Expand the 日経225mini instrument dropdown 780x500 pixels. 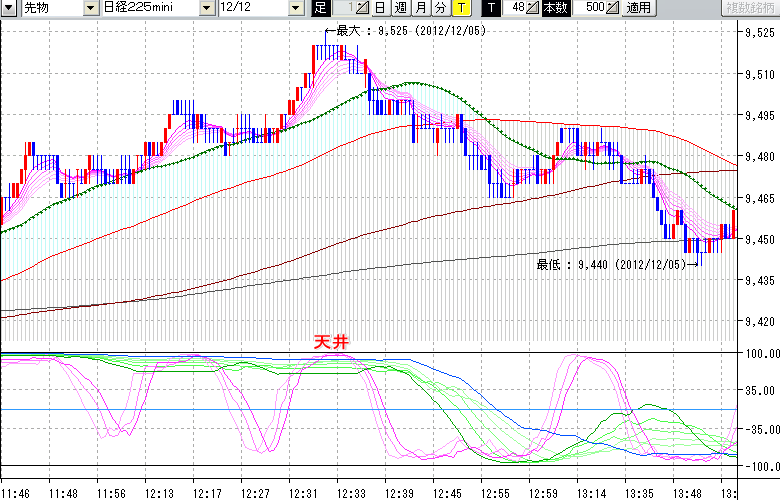[206, 8]
